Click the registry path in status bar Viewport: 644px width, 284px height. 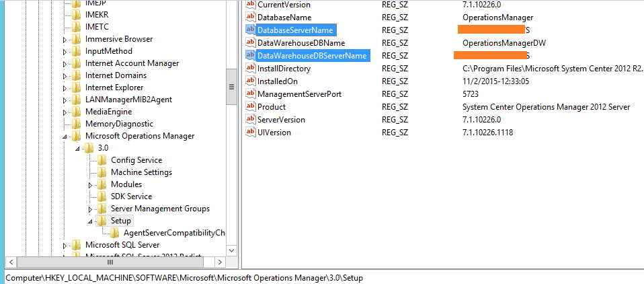tap(184, 278)
